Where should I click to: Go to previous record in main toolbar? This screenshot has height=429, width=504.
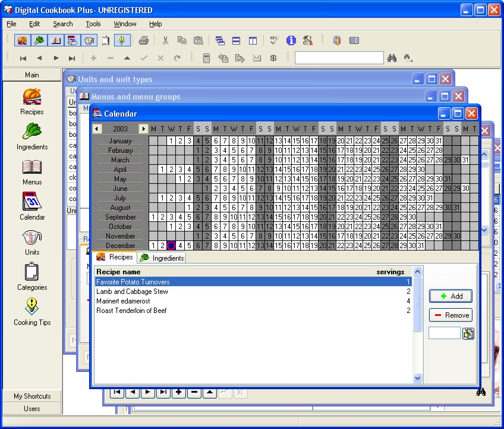click(x=39, y=58)
